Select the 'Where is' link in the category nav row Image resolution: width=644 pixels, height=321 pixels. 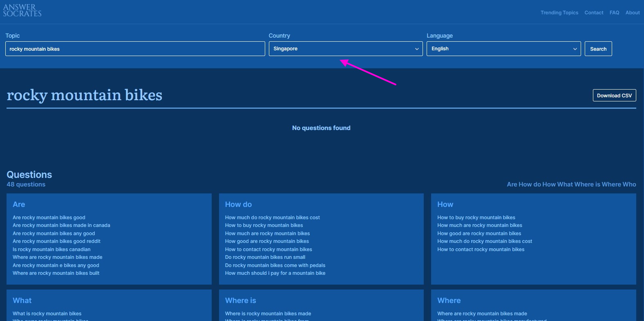tap(587, 184)
